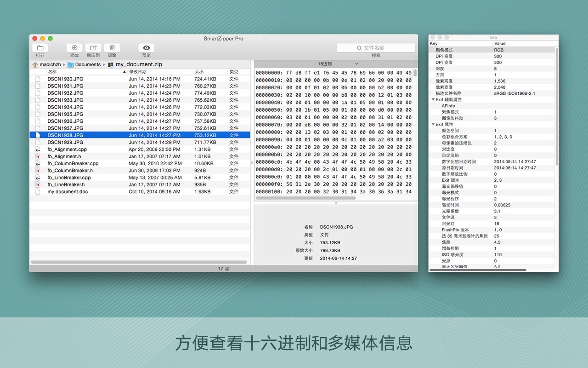The image size is (588, 368).
Task: Collapse the Exif 属性 section
Action: (432, 124)
